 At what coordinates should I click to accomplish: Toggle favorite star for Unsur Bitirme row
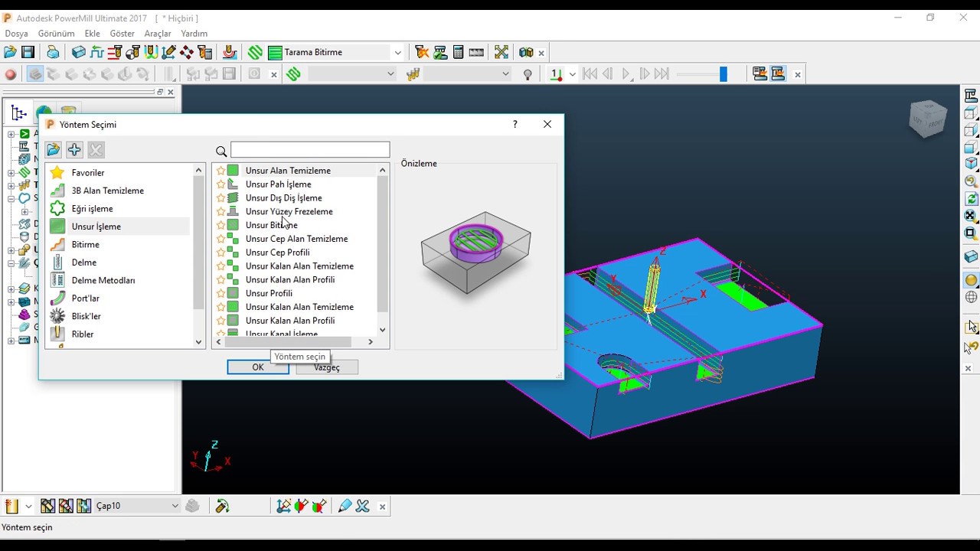click(x=221, y=225)
